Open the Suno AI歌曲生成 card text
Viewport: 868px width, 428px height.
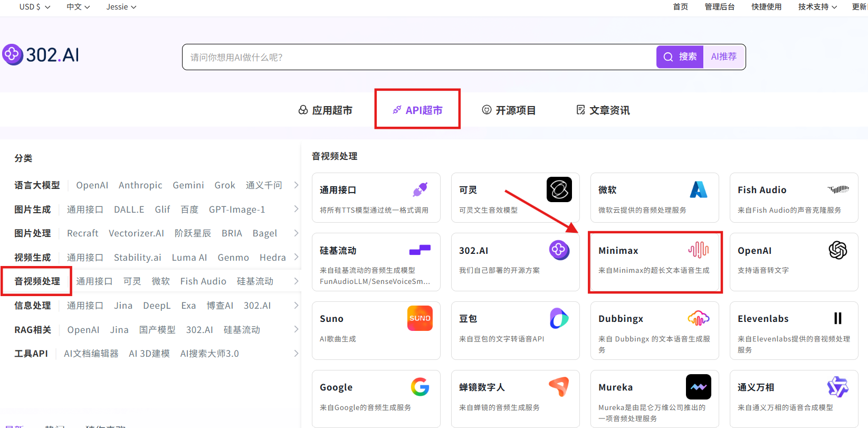pos(338,339)
